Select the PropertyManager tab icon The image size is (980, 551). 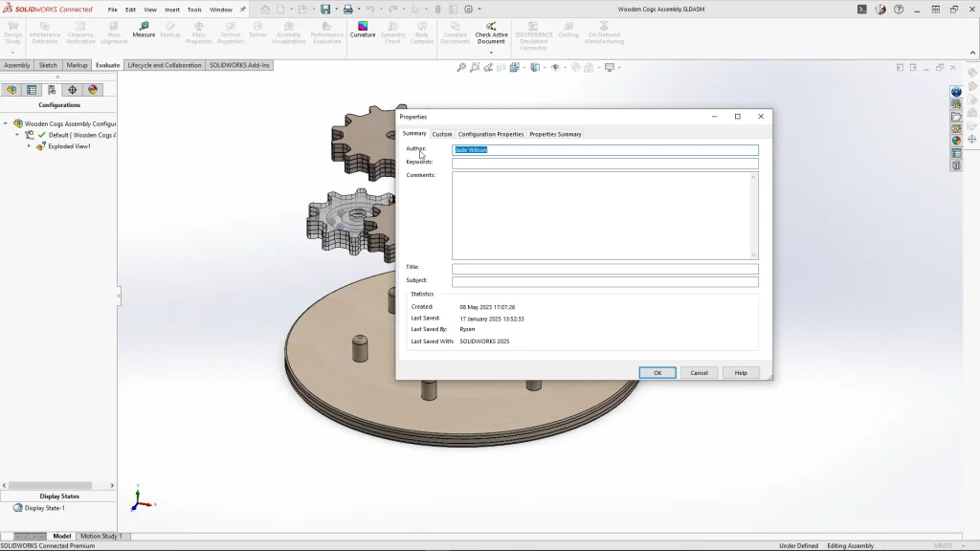click(32, 90)
